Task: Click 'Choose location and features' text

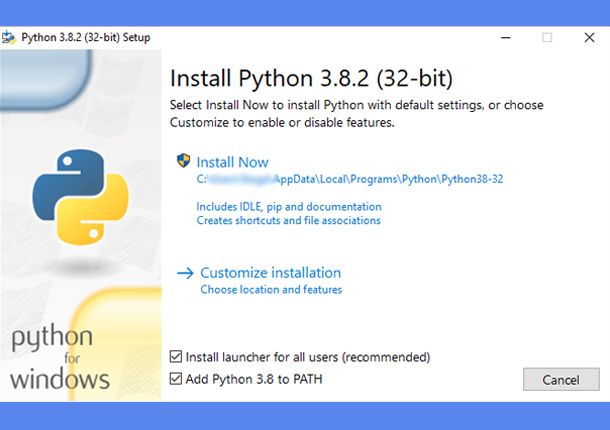Action: 271,290
